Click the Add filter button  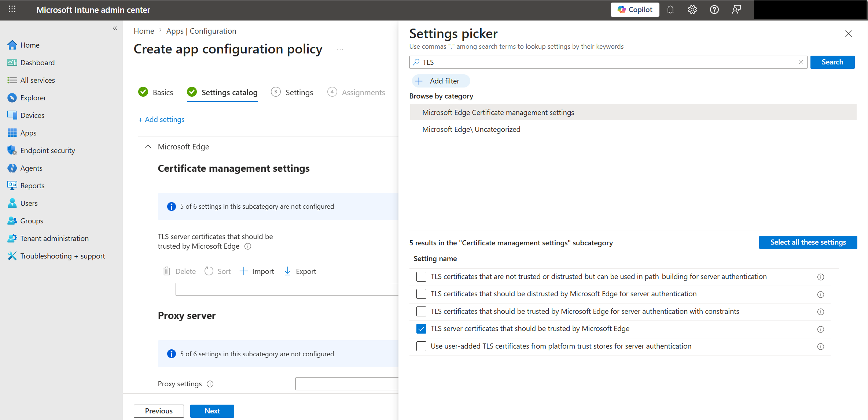[441, 81]
